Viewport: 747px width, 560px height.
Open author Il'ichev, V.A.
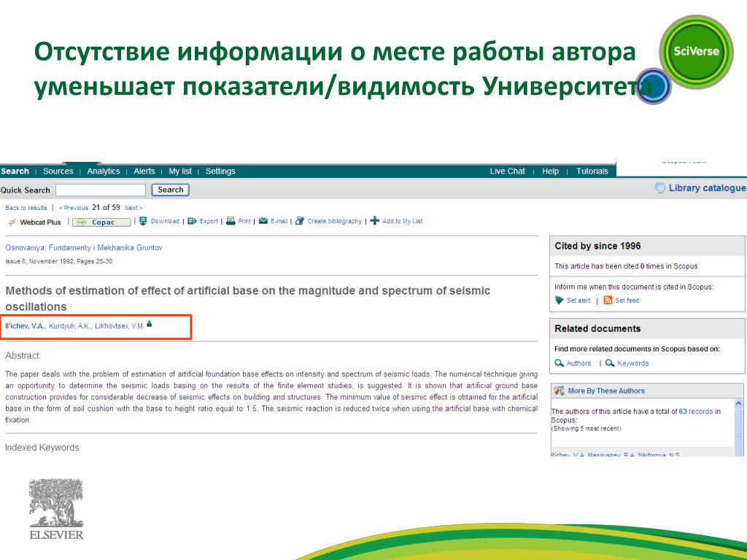(25, 326)
